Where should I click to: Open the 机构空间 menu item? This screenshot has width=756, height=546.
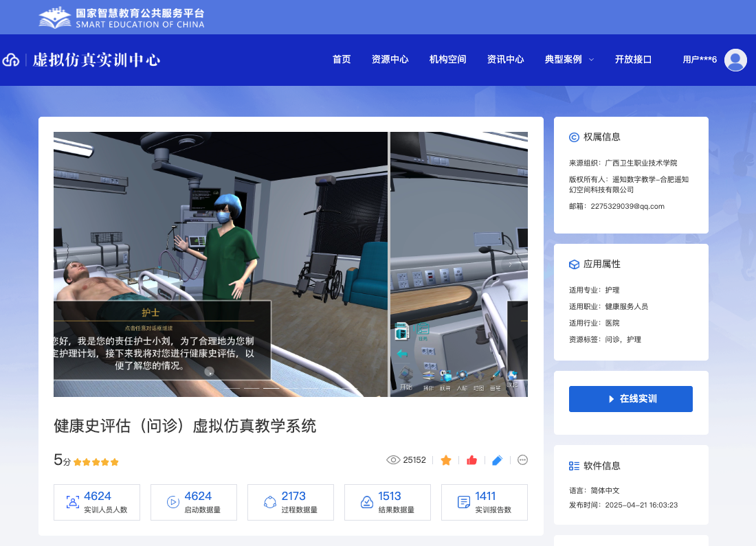tap(447, 60)
